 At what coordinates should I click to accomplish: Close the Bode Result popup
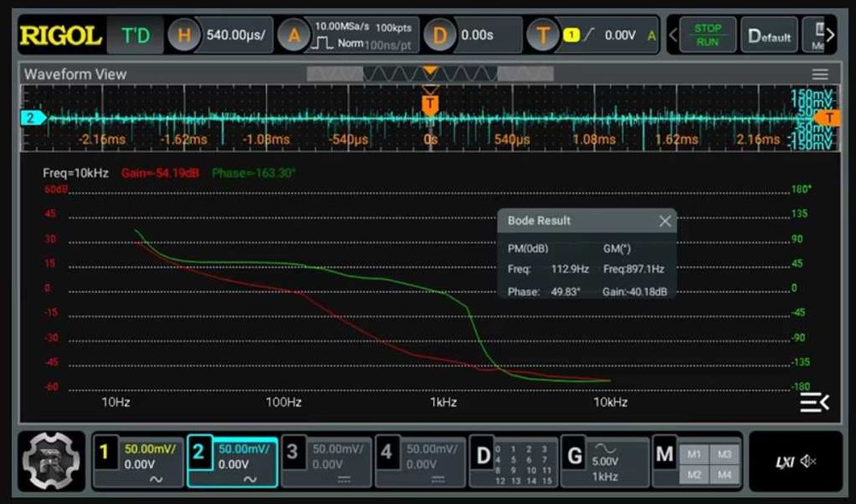pos(664,221)
